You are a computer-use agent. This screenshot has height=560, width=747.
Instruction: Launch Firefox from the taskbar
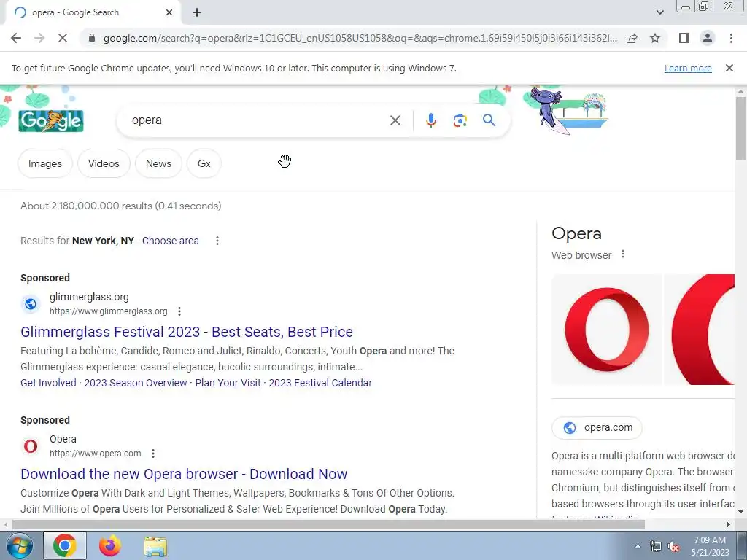pos(110,545)
